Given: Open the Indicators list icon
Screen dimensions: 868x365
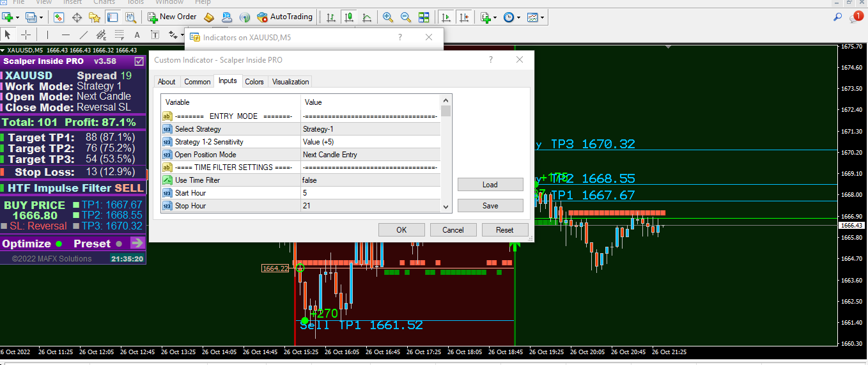Looking at the screenshot, I should pos(485,17).
